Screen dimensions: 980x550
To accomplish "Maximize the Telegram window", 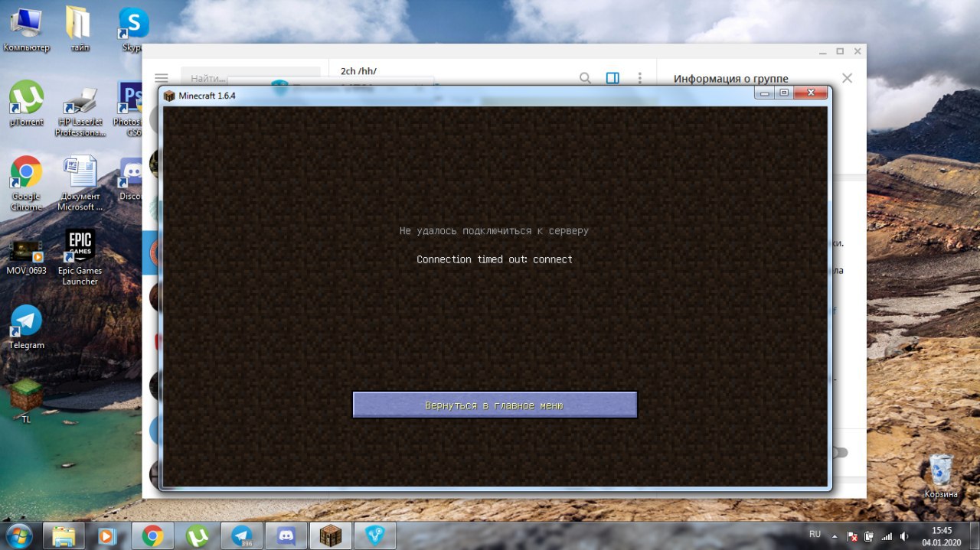I will pos(840,51).
